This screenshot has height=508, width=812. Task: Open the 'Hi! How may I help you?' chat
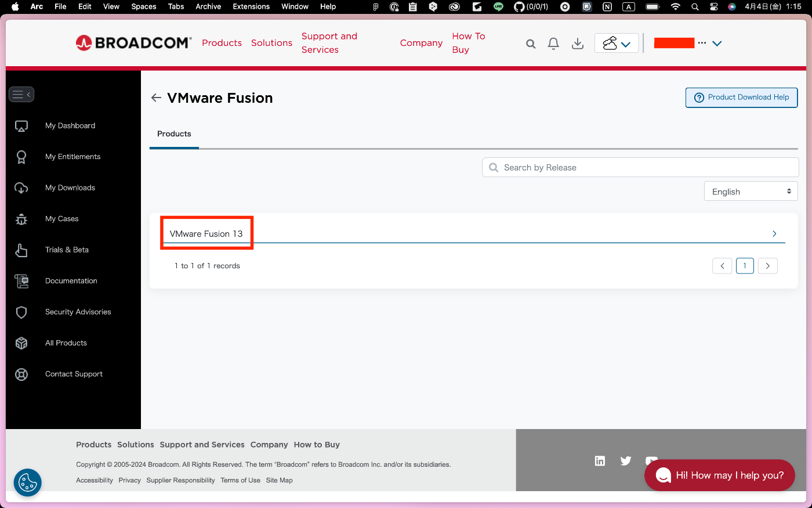(x=720, y=475)
